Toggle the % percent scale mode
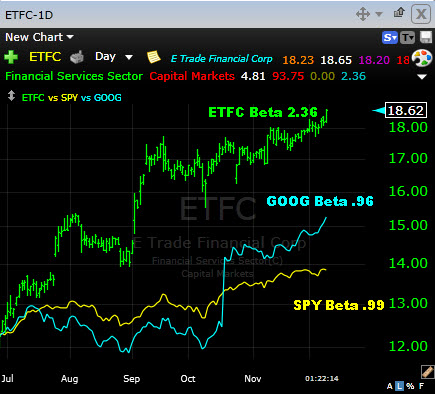Screen dimensions: 435x394 click(410, 386)
